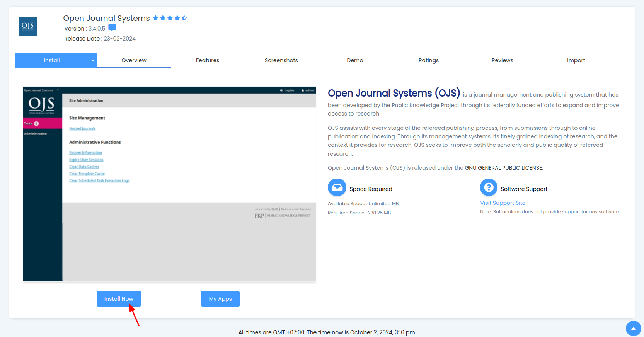Screen dimensions: 644x337
Task: Open the Features tab
Action: [x=208, y=60]
